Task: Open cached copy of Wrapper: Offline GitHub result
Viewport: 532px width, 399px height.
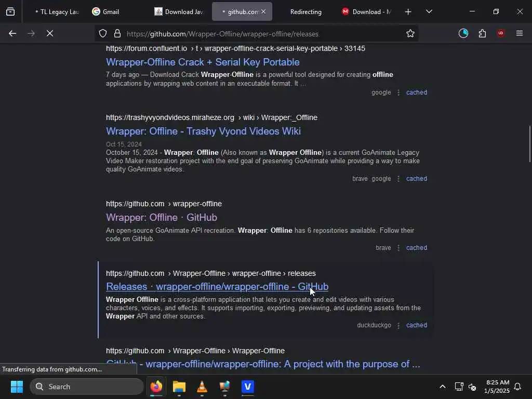Action: pos(417,248)
